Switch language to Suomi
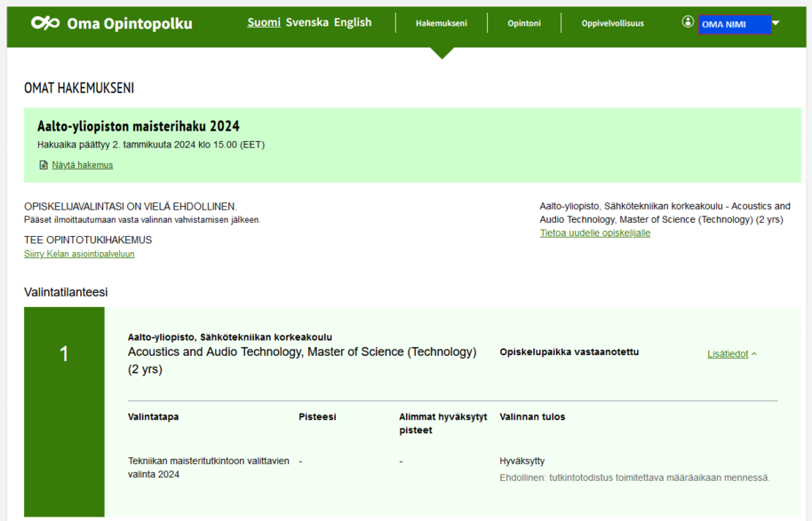 click(x=264, y=22)
